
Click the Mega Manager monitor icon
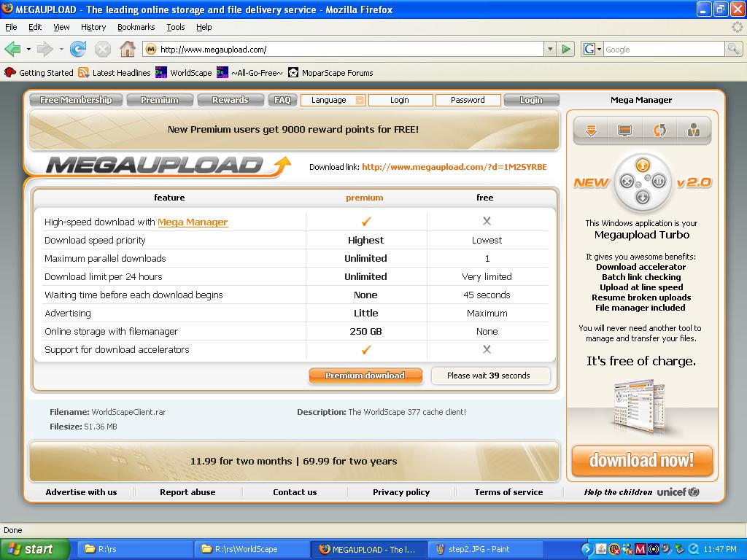(624, 130)
